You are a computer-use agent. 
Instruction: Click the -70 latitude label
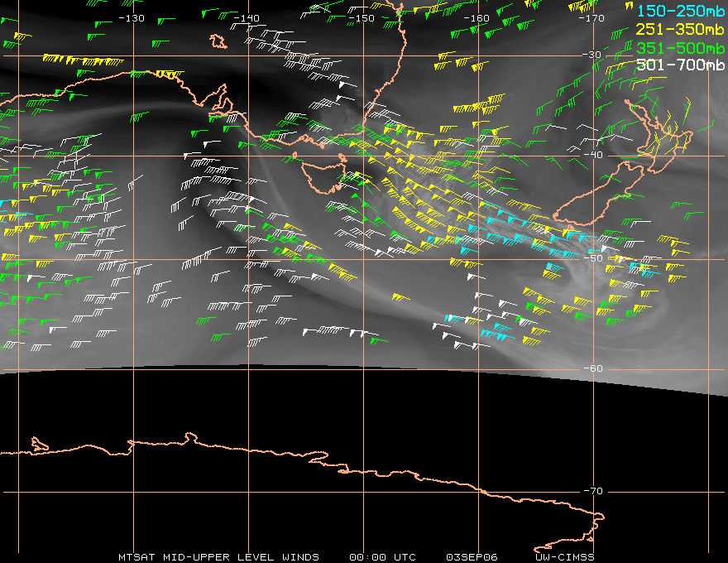[x=593, y=491]
